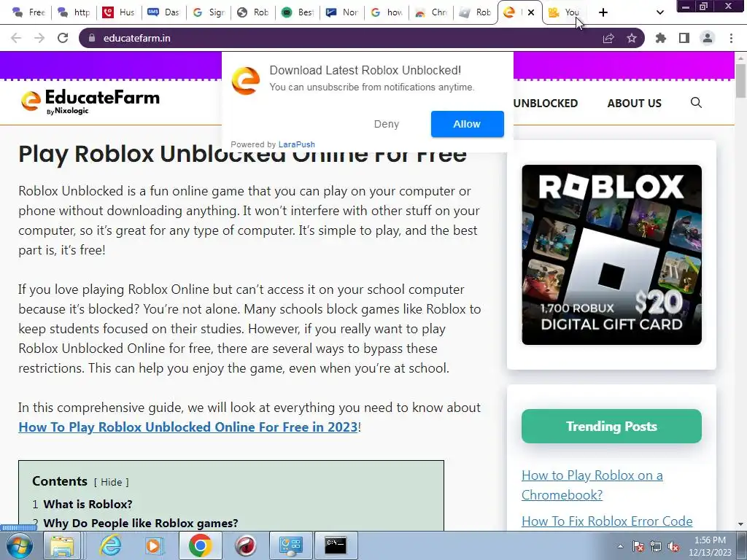Switch to the 'You' tab

click(565, 12)
